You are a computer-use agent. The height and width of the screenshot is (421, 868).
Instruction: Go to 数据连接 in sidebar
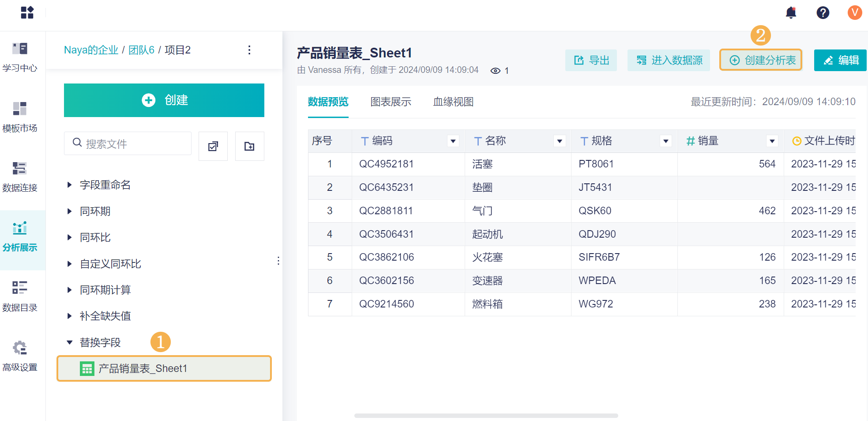(x=20, y=177)
